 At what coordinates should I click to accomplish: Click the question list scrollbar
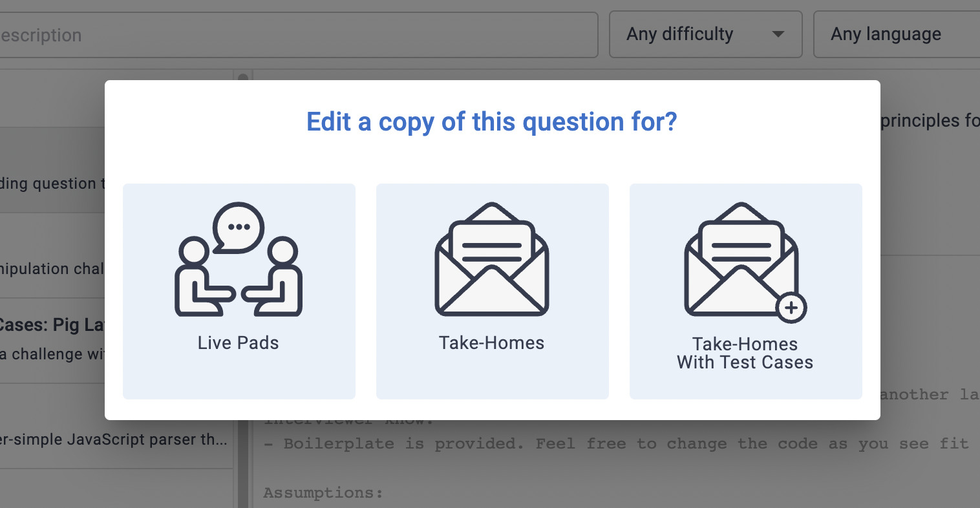click(243, 291)
